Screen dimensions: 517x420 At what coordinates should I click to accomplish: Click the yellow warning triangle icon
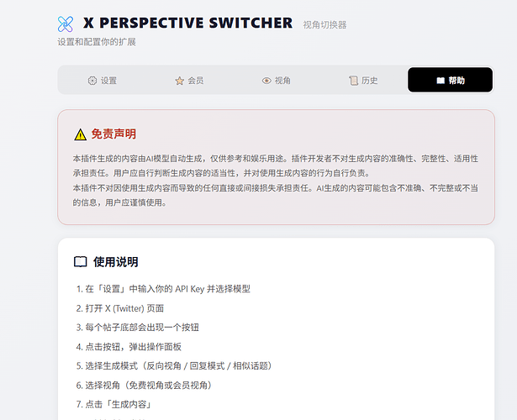click(80, 134)
